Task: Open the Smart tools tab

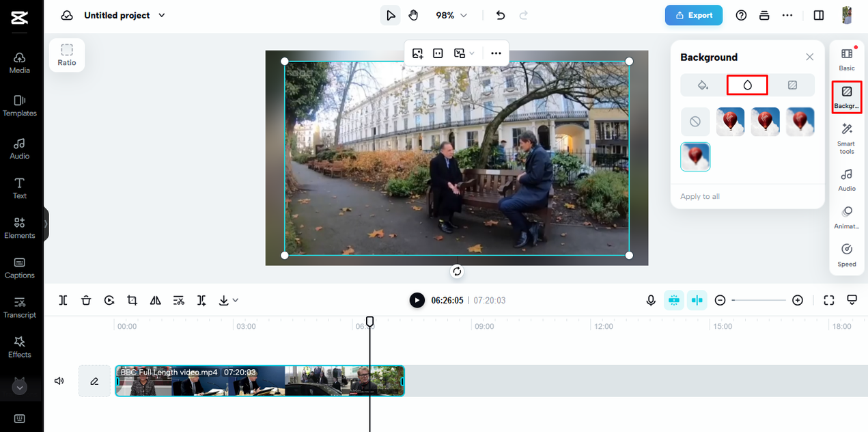Action: 847,138
